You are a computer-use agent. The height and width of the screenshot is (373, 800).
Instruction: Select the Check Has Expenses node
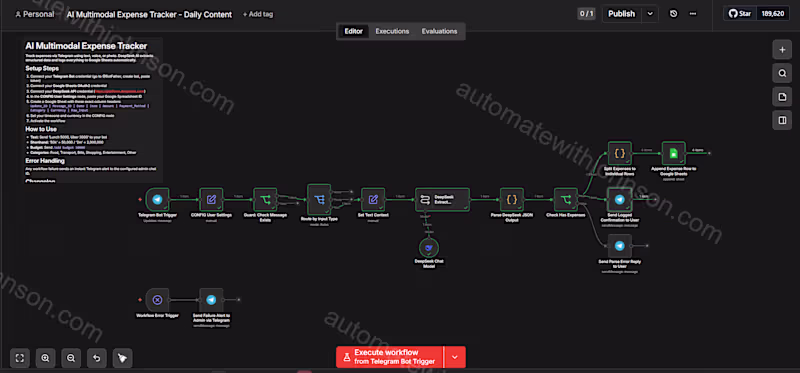566,200
